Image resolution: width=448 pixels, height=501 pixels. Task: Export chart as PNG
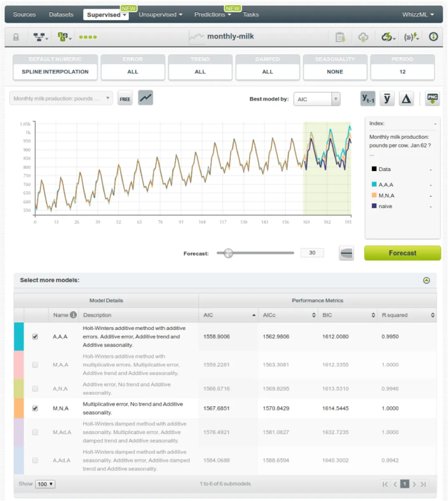433,99
